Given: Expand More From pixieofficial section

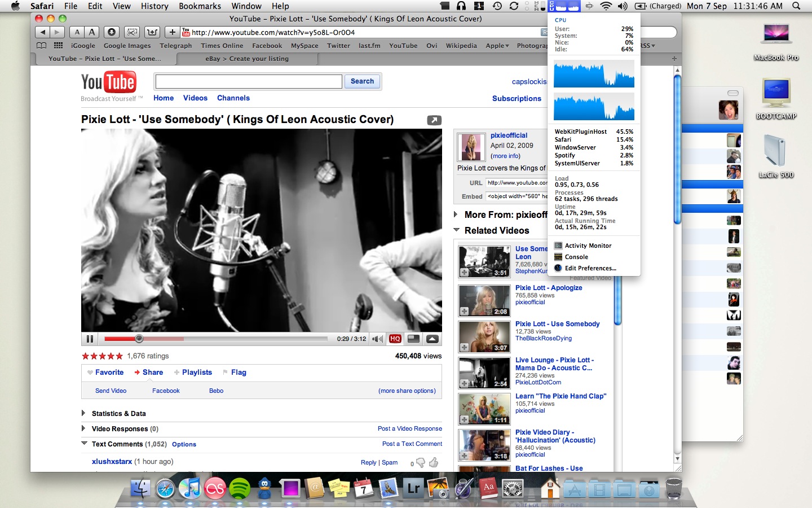Looking at the screenshot, I should [456, 214].
